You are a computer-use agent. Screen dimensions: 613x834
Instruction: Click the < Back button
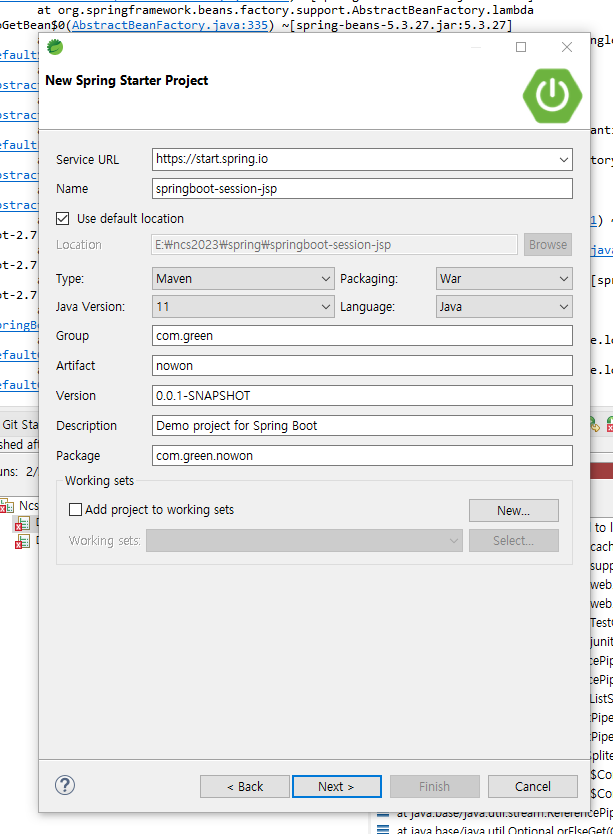245,786
